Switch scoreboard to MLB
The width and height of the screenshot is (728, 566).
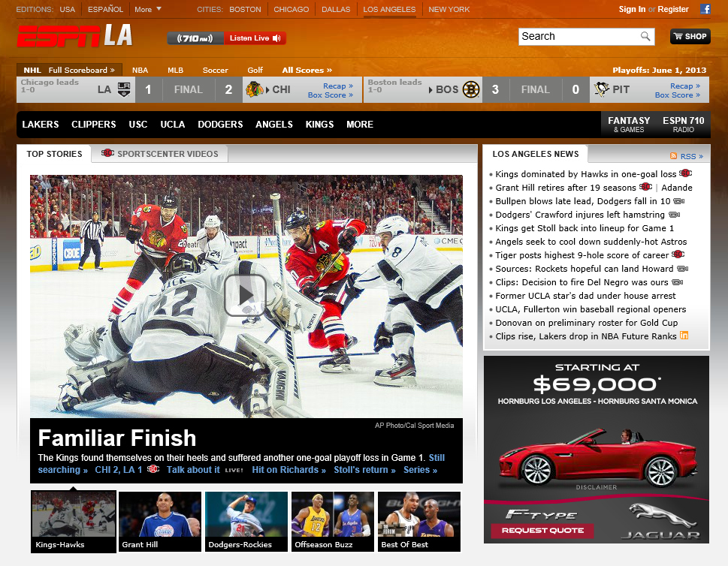click(175, 70)
